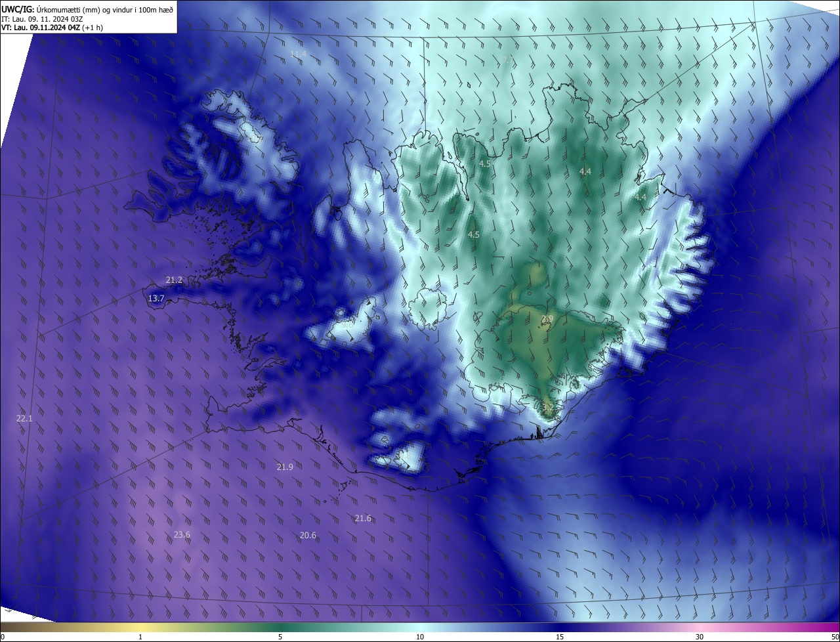Click the 30 tick label on the color scale
The image size is (840, 642).
pos(700,637)
